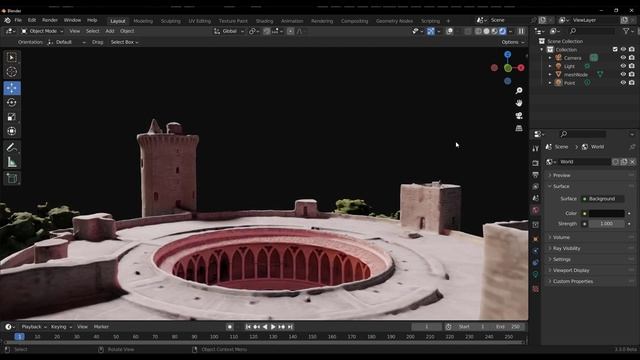The width and height of the screenshot is (640, 360).
Task: Open the Scene properties tab
Action: [536, 198]
